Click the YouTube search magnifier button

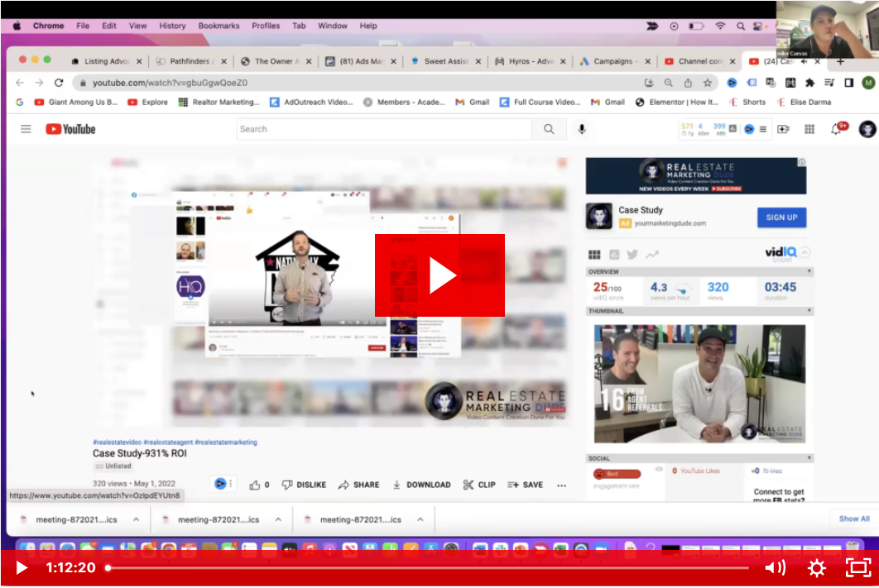[x=549, y=129]
